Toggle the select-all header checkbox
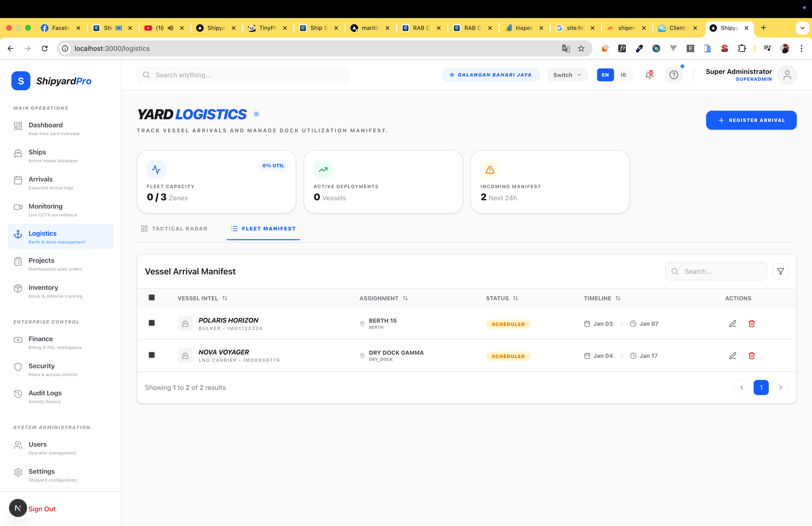812x526 pixels. pyautogui.click(x=152, y=298)
